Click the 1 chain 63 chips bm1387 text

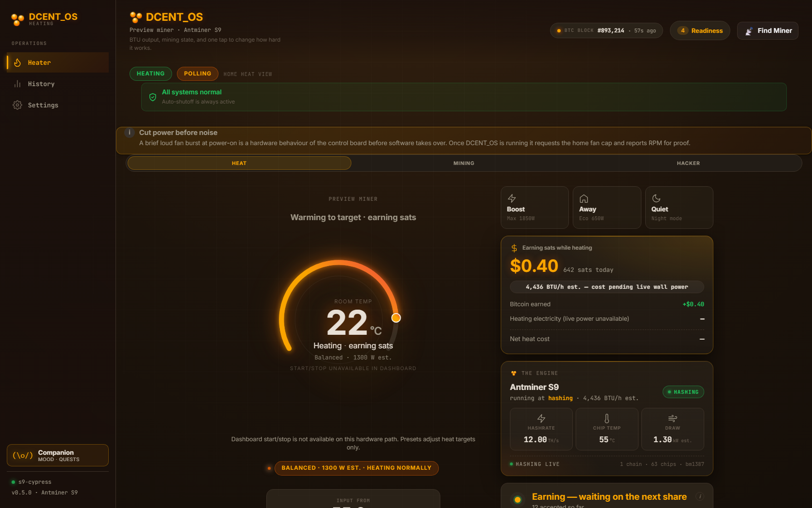(x=662, y=464)
